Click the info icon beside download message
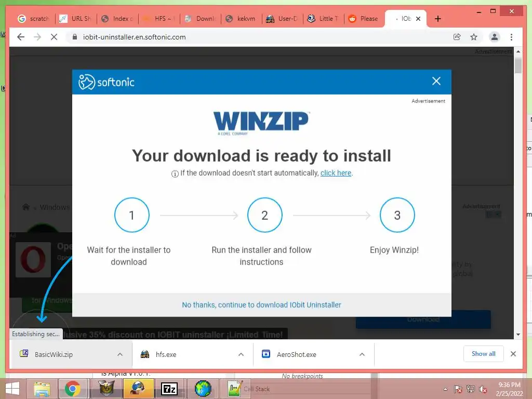The image size is (532, 399). tap(175, 174)
